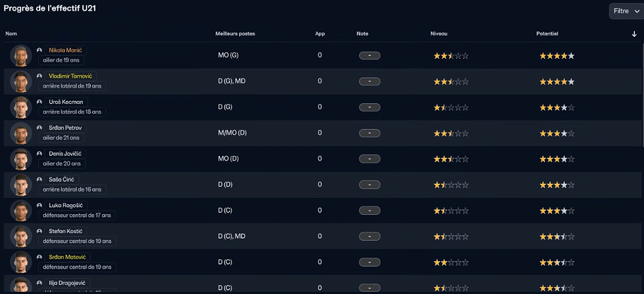Select the Luka Rogošić name link
This screenshot has width=644, height=294.
[66, 206]
